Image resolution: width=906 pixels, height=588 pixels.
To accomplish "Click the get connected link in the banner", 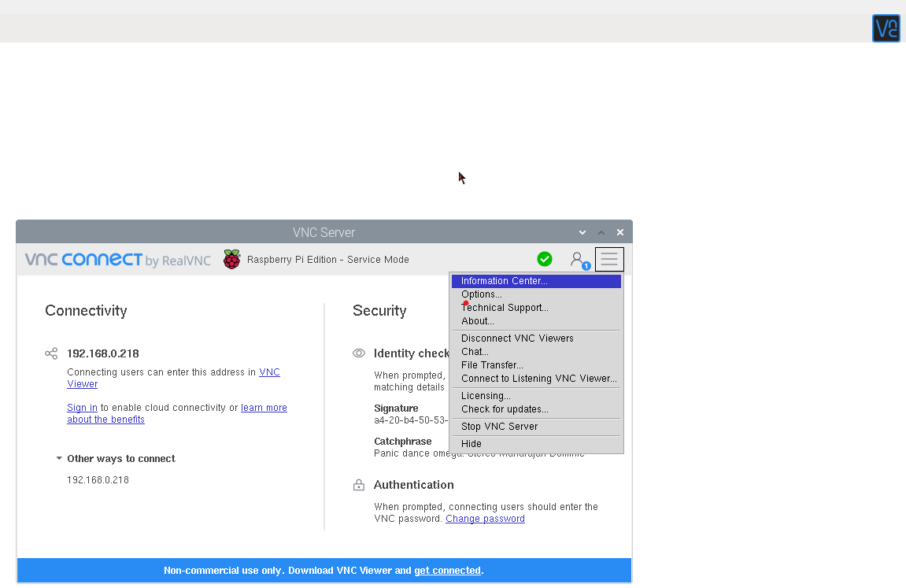I will pos(447,570).
